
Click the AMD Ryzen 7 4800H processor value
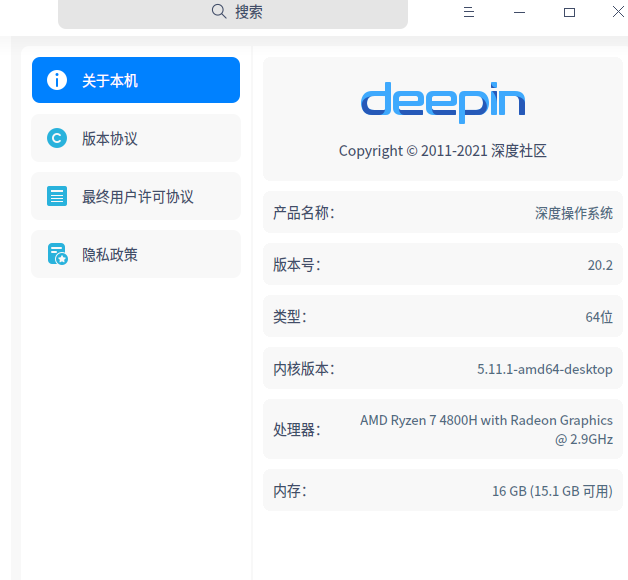[x=486, y=430]
